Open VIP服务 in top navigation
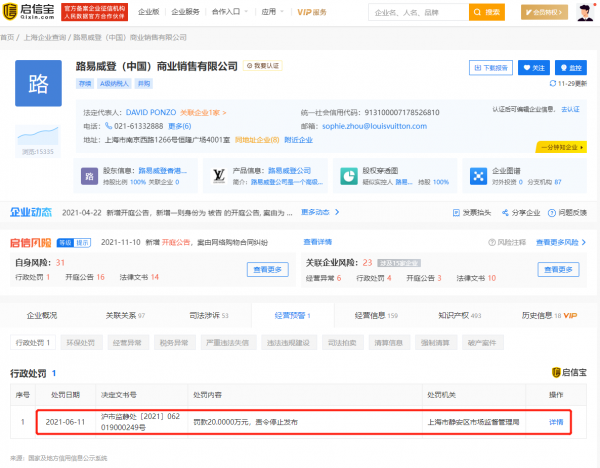The width and height of the screenshot is (600, 468). point(312,12)
